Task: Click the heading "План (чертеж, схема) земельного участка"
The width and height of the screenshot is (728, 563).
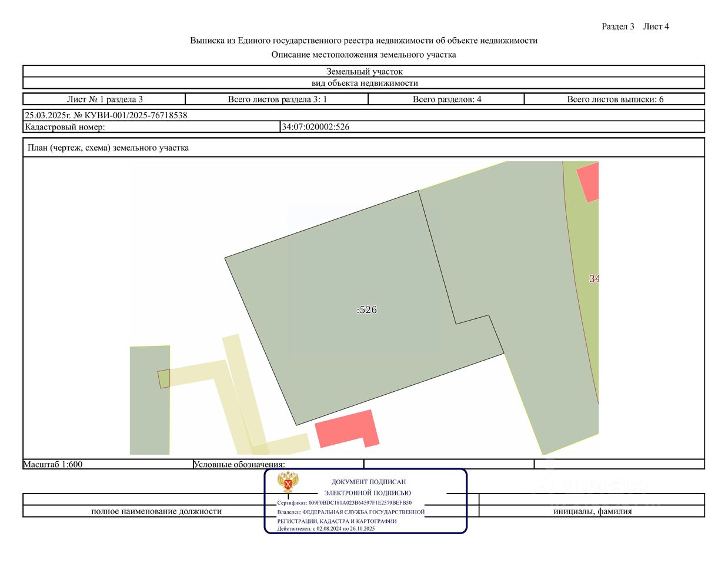Action: (x=108, y=148)
